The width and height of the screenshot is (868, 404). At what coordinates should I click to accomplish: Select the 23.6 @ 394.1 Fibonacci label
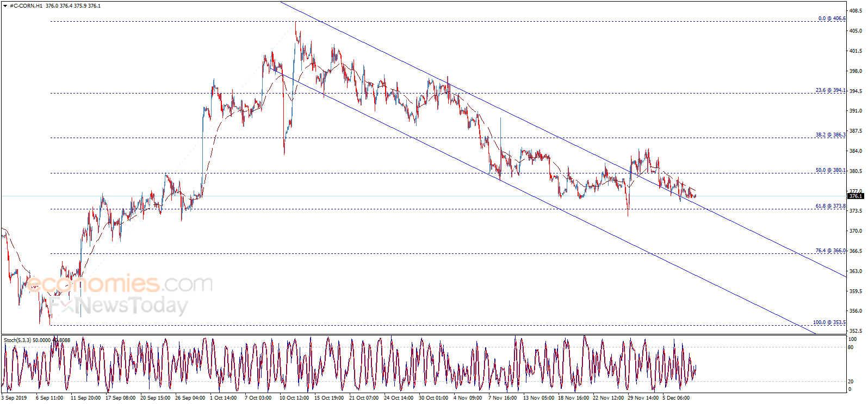click(x=831, y=90)
